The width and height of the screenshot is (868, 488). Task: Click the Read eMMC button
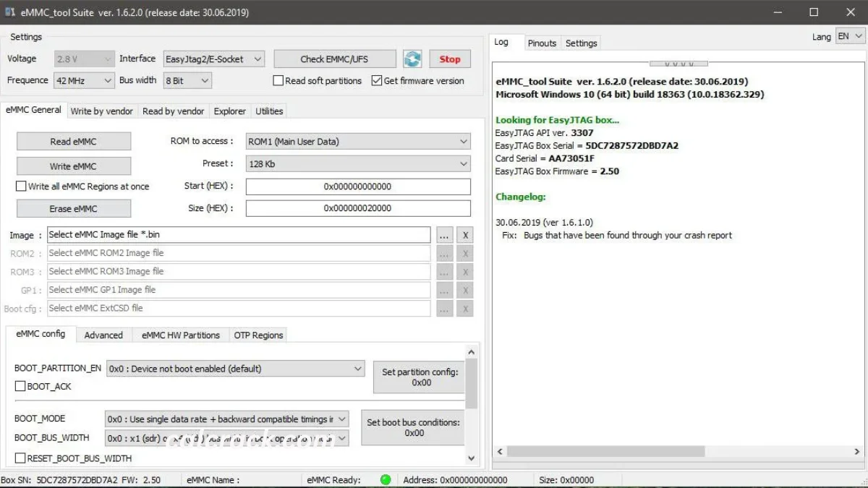pos(73,142)
